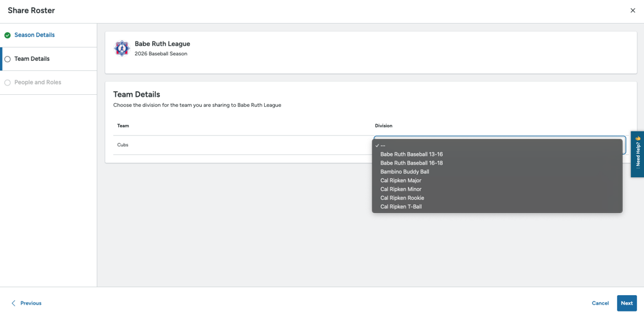
Task: Select the blank -- option
Action: pos(497,146)
